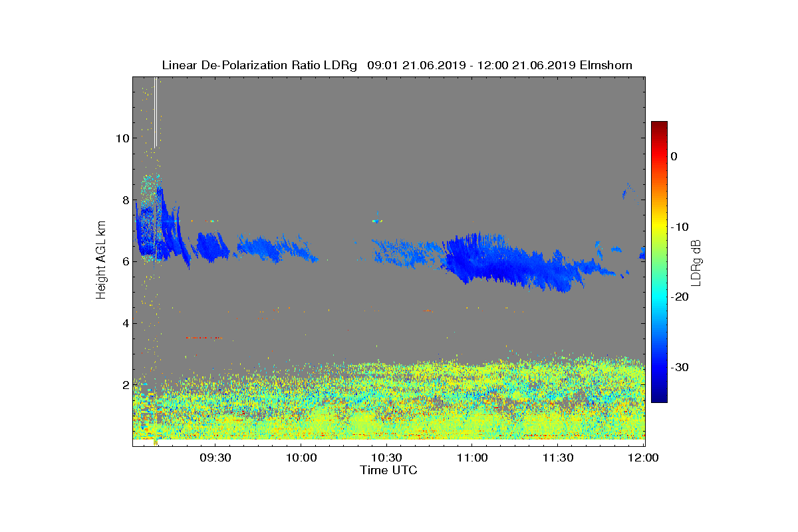This screenshot has height=532, width=798.
Task: Click the "-10" colorbar tick label
Action: (679, 227)
